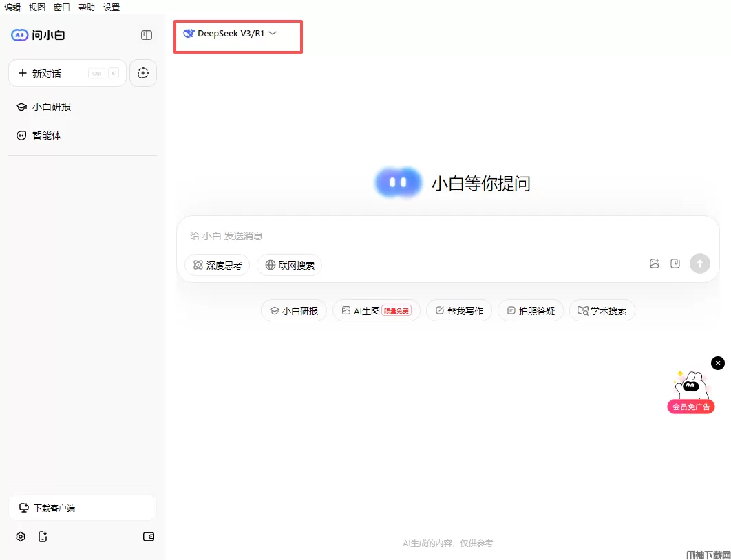Click the file attachment icon near send
This screenshot has height=560, width=731.
tap(675, 263)
